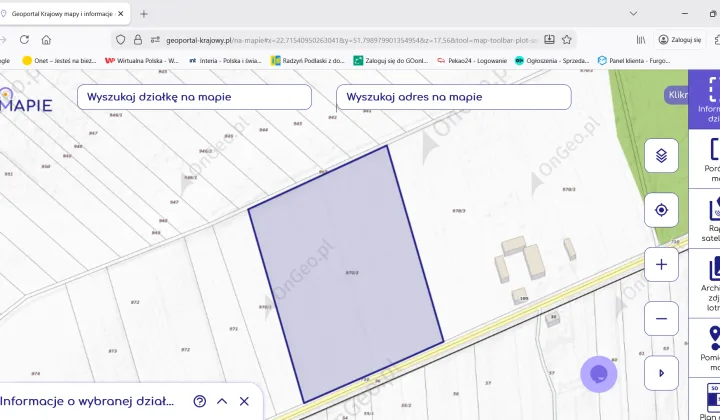This screenshot has height=420, width=720.
Task: Open the Zaloguj się do GOonl... bookmark
Action: pos(391,61)
